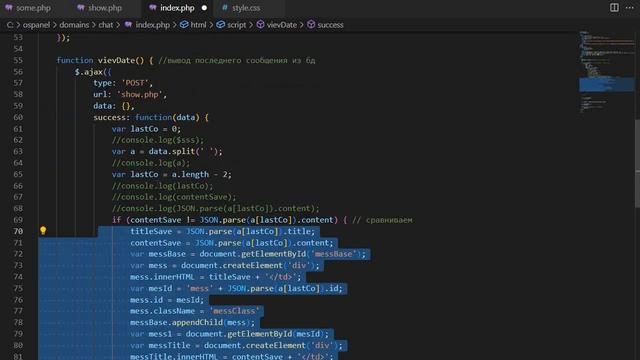The image size is (640, 360).
Task: Click '//console.log(contentSave);' comment
Action: [174, 197]
